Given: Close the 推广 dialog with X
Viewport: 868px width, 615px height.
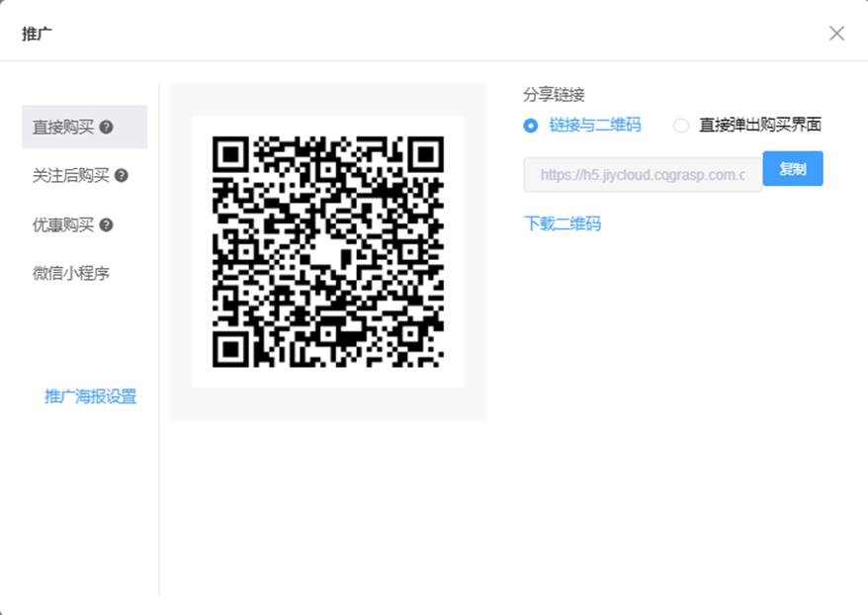Looking at the screenshot, I should 836,34.
